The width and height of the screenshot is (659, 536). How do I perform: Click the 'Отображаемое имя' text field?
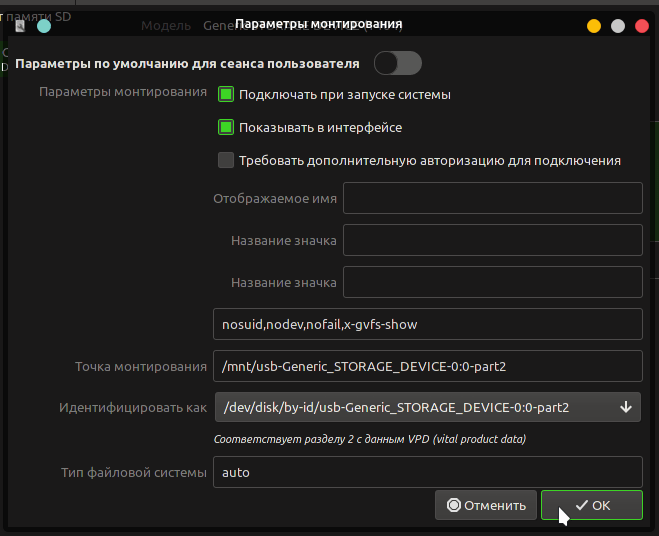[492, 198]
